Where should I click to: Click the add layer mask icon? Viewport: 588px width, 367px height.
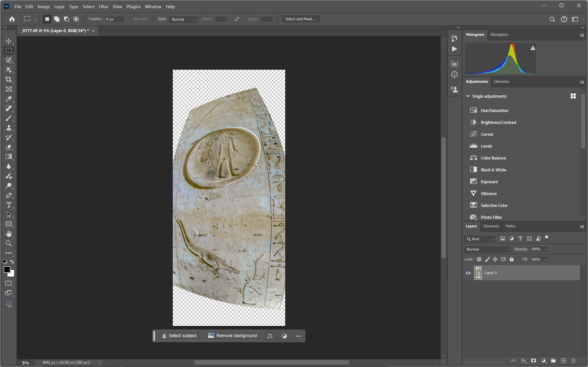533,361
